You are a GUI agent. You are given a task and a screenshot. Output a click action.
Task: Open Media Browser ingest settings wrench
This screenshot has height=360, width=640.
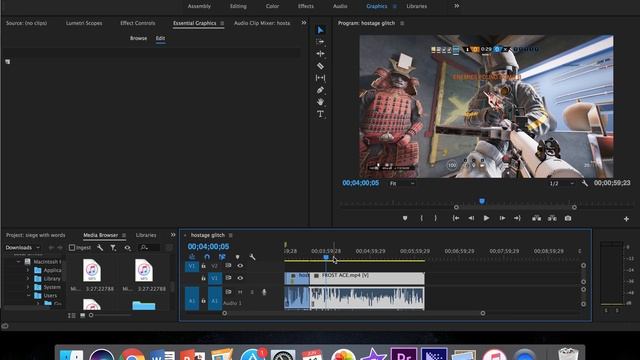[x=100, y=247]
